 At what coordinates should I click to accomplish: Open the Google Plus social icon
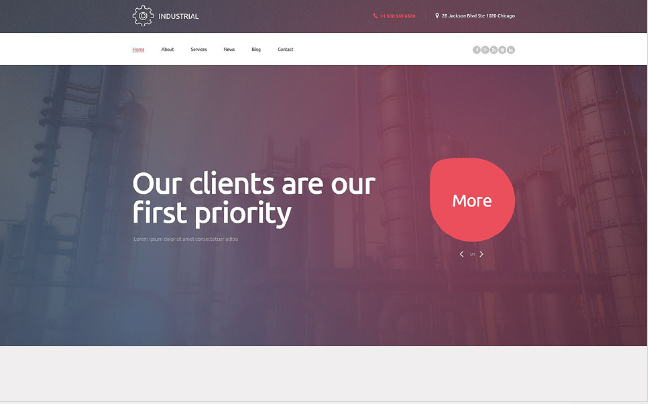click(x=485, y=50)
